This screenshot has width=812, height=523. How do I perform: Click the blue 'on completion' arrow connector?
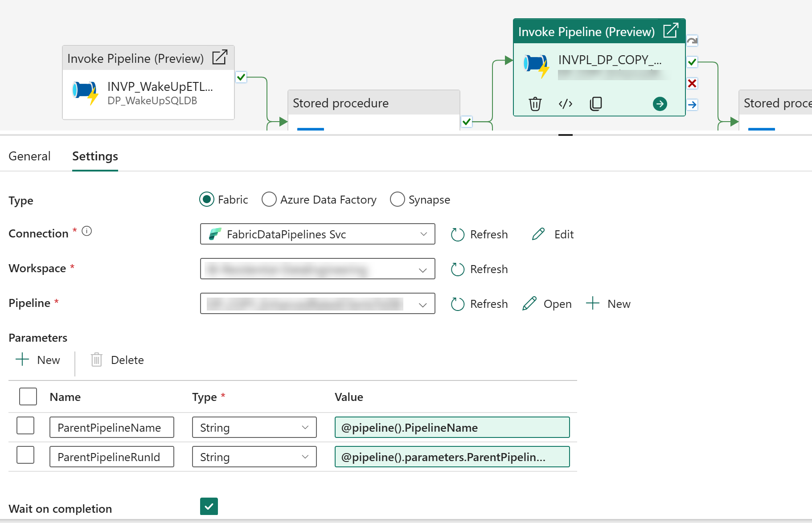click(692, 105)
